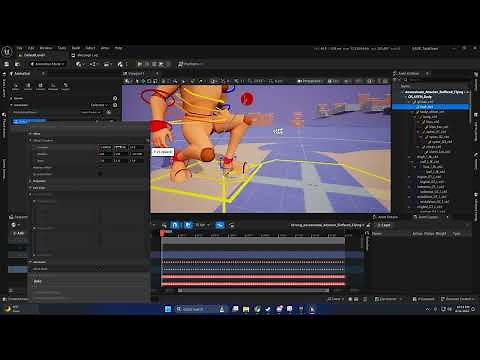
Task: Open the Build menu
Action: click(x=76, y=48)
